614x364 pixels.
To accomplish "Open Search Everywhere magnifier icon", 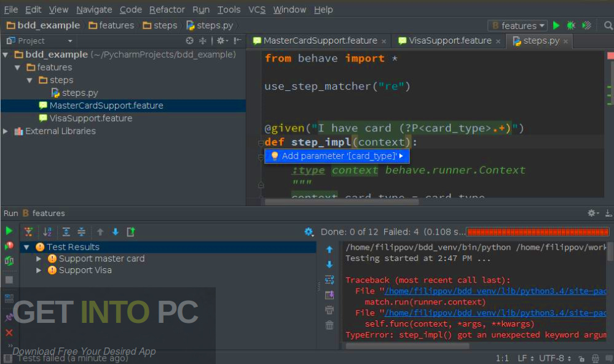I will coord(608,25).
